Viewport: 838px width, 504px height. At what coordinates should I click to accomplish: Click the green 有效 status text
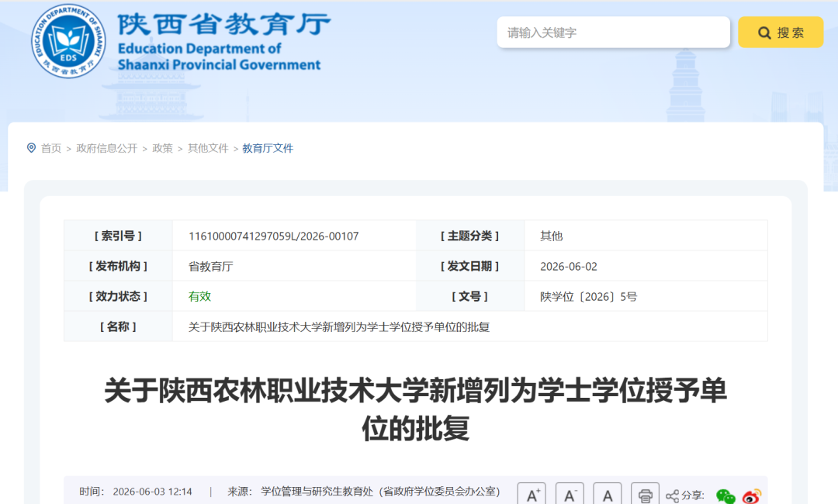[199, 296]
